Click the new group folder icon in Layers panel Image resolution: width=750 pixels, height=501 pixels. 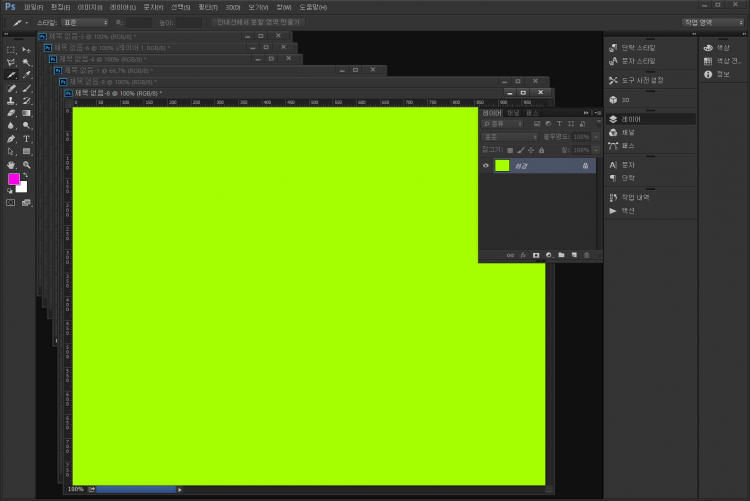(x=561, y=255)
